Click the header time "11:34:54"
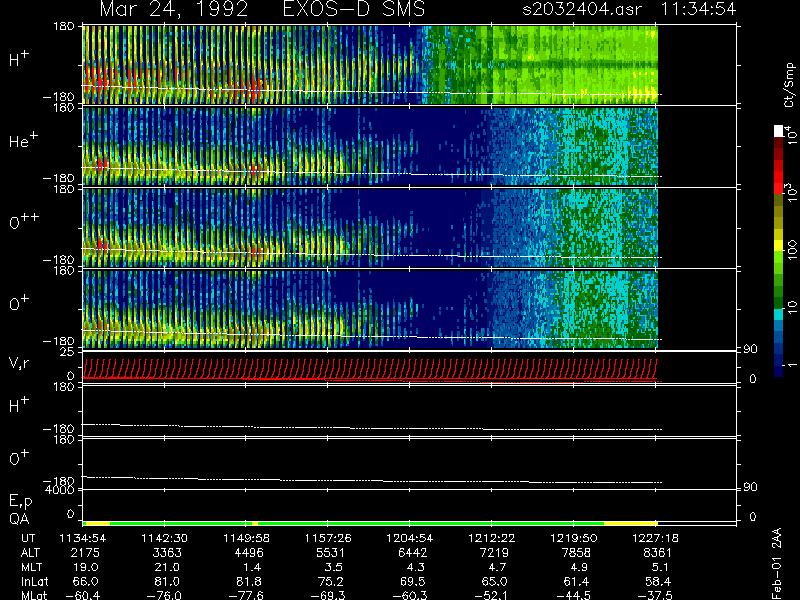The height and width of the screenshot is (600, 800). 698,9
